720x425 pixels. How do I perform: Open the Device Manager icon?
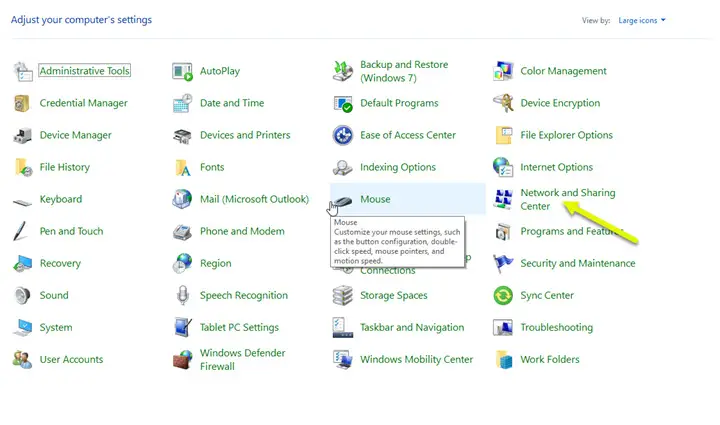click(x=22, y=135)
